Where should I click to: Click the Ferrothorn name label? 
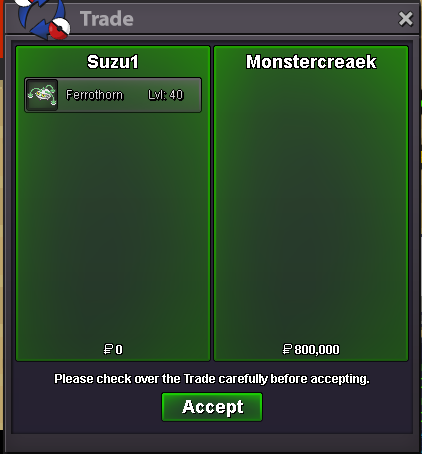[95, 95]
